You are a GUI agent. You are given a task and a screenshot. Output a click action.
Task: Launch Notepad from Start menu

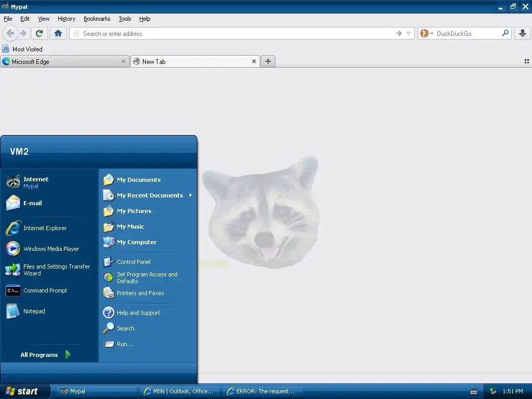49,311
